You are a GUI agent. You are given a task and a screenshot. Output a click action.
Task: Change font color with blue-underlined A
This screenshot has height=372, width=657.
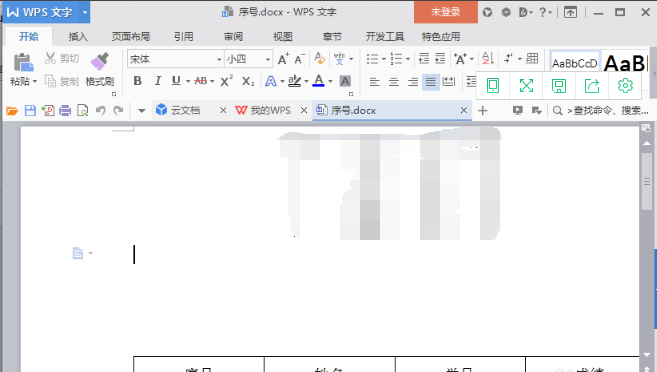[x=318, y=80]
